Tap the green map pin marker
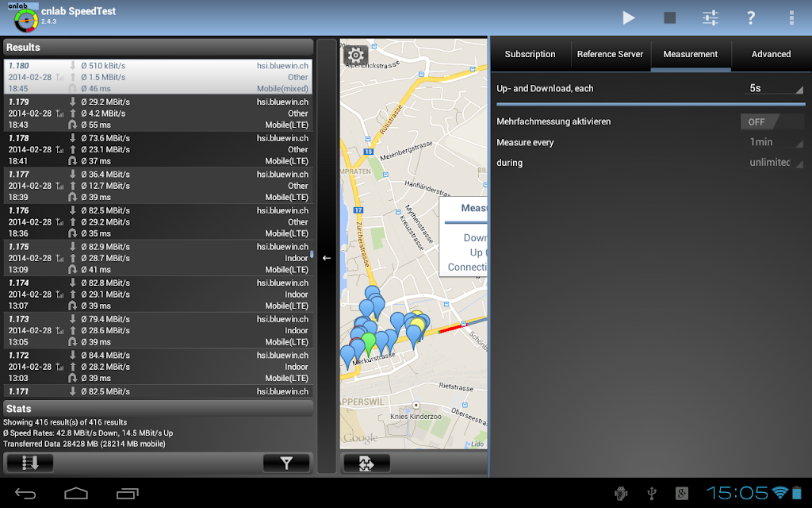812x508 pixels. coord(368,344)
